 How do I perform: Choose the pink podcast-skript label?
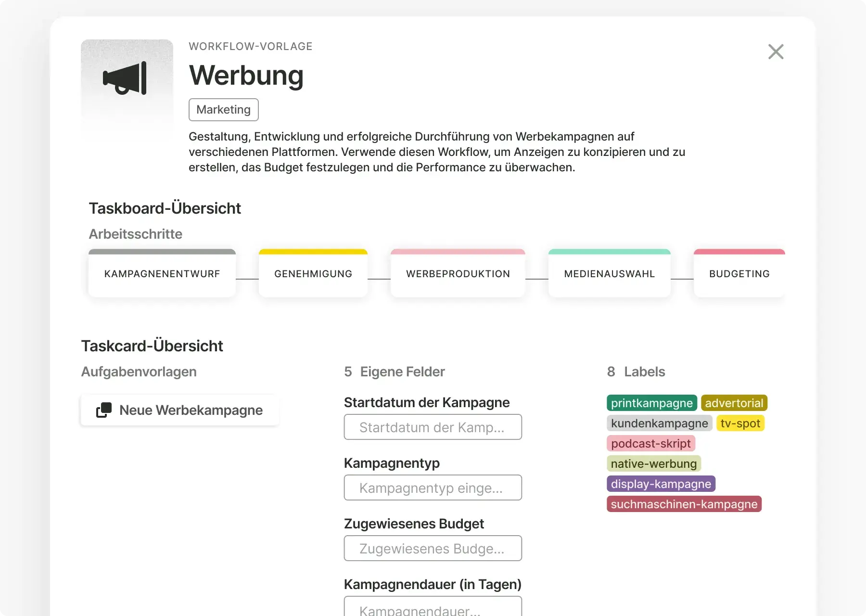(x=650, y=443)
